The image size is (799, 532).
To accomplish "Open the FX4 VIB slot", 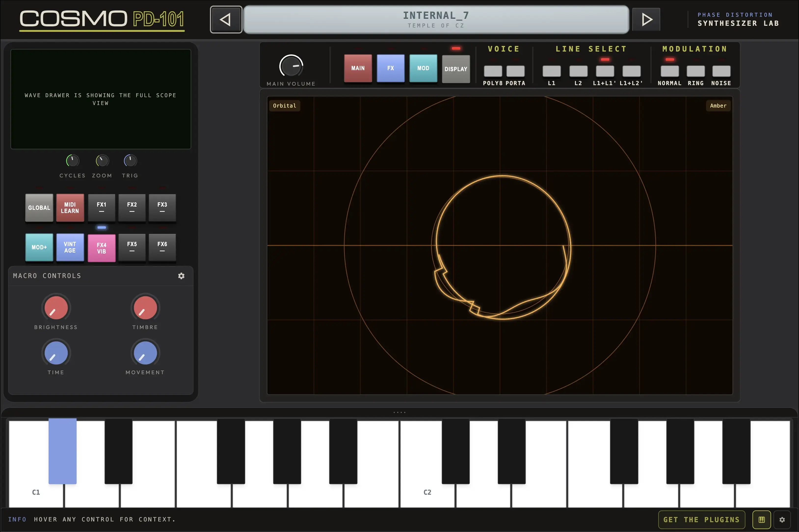I will coord(101,248).
